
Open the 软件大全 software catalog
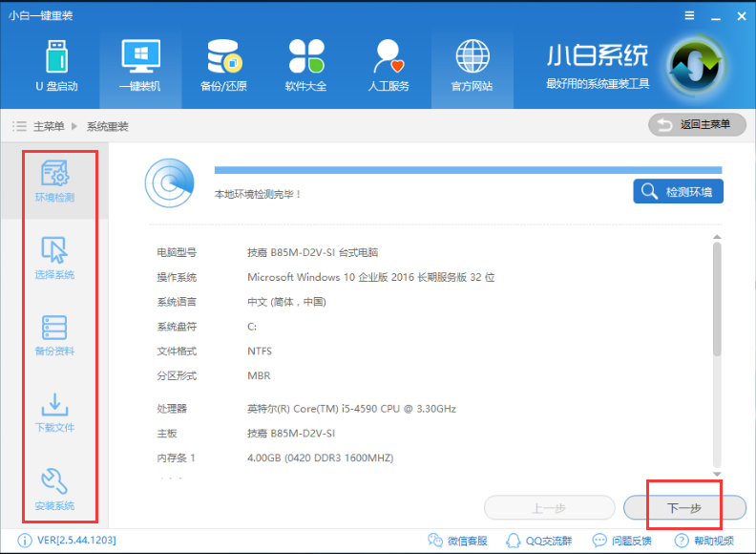point(305,65)
